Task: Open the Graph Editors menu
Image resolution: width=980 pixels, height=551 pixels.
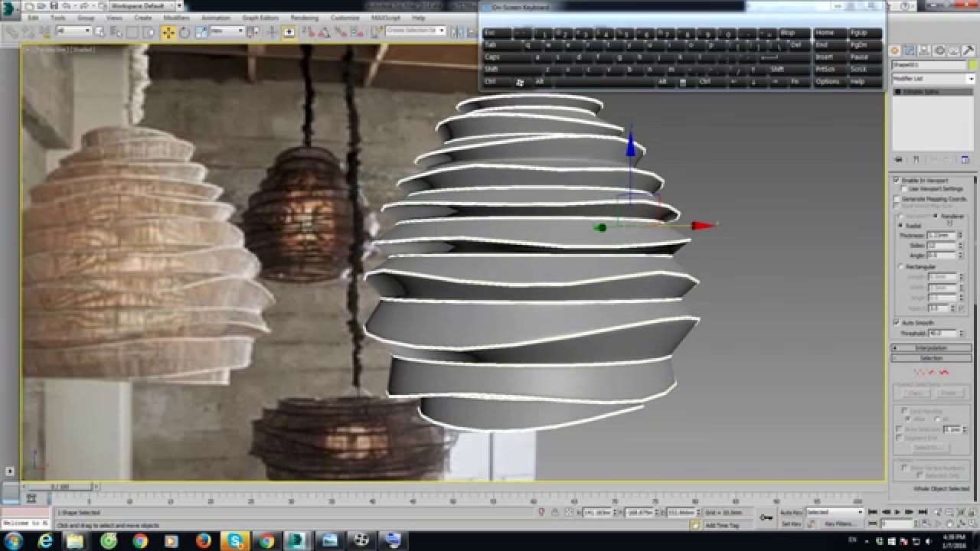Action: pyautogui.click(x=260, y=18)
